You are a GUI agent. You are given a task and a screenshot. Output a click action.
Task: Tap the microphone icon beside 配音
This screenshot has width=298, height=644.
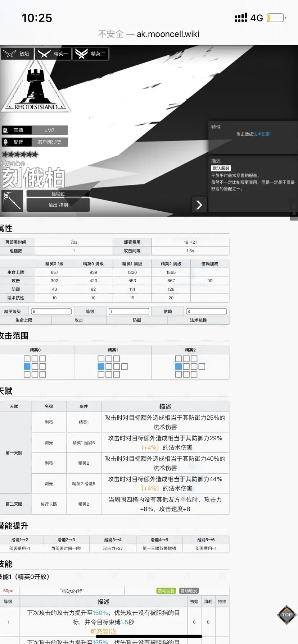(5, 142)
